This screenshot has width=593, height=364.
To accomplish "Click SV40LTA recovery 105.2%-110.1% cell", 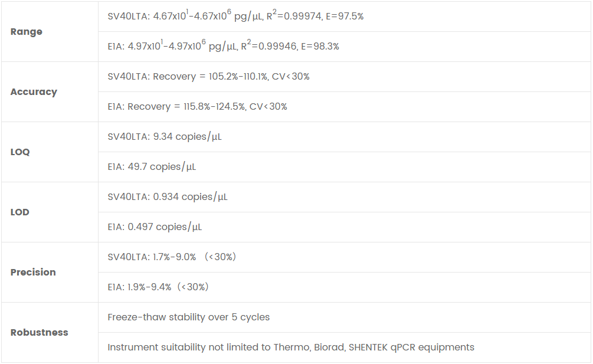I will [x=208, y=77].
